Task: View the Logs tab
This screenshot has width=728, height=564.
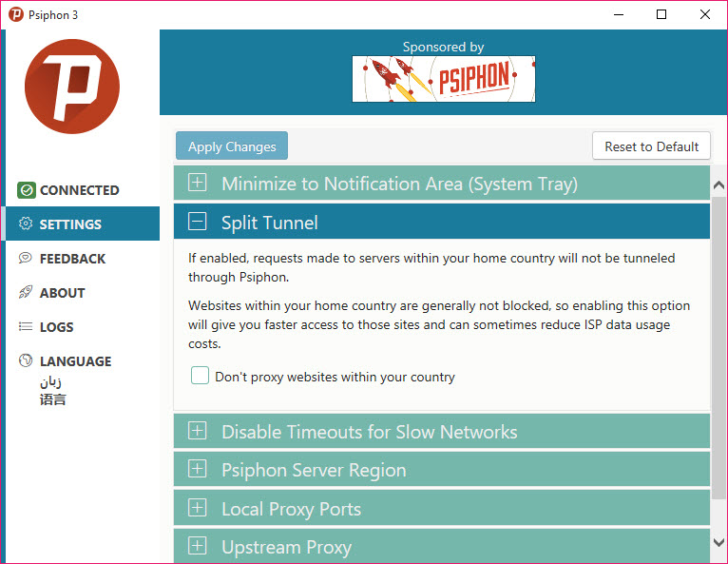Action: click(x=83, y=327)
